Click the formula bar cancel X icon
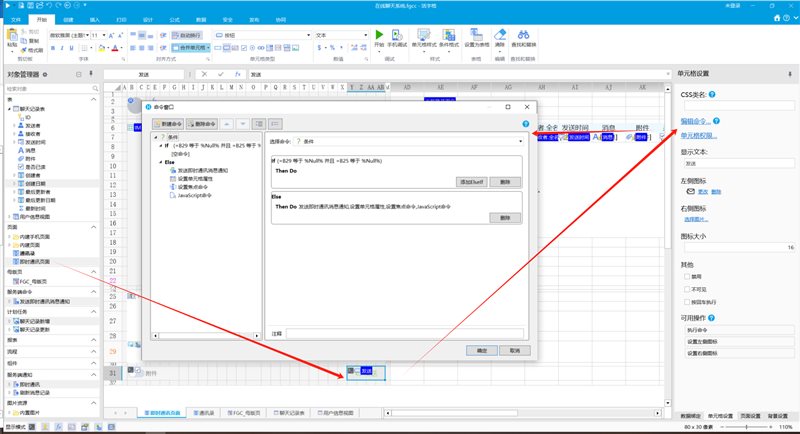This screenshot has width=800, height=434. pos(204,74)
